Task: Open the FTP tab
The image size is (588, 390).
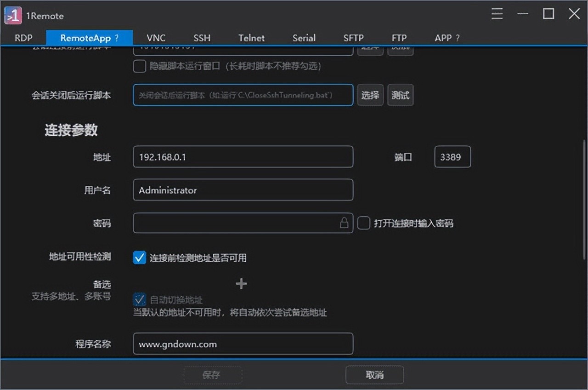Action: pyautogui.click(x=399, y=38)
